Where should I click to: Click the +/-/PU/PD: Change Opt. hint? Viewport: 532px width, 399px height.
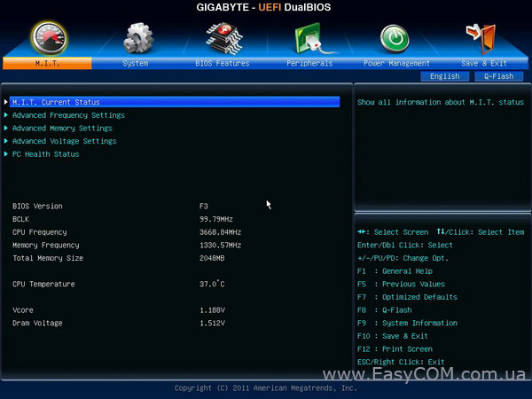tap(403, 258)
